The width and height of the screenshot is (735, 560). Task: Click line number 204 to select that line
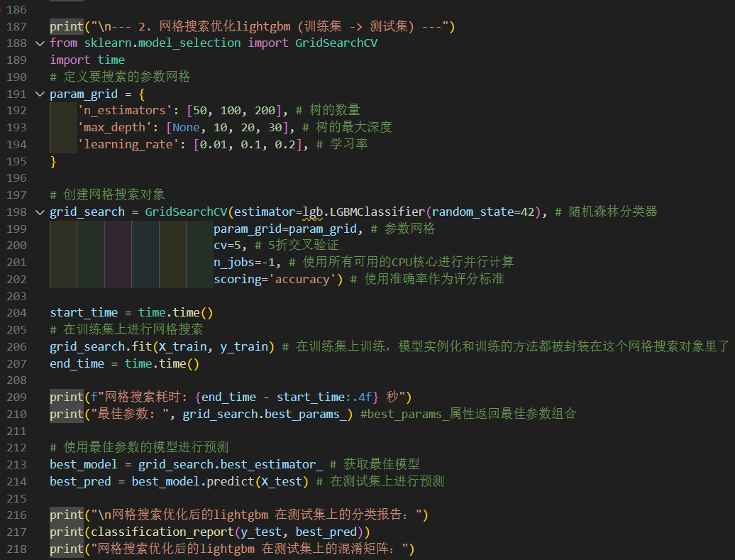[16, 312]
